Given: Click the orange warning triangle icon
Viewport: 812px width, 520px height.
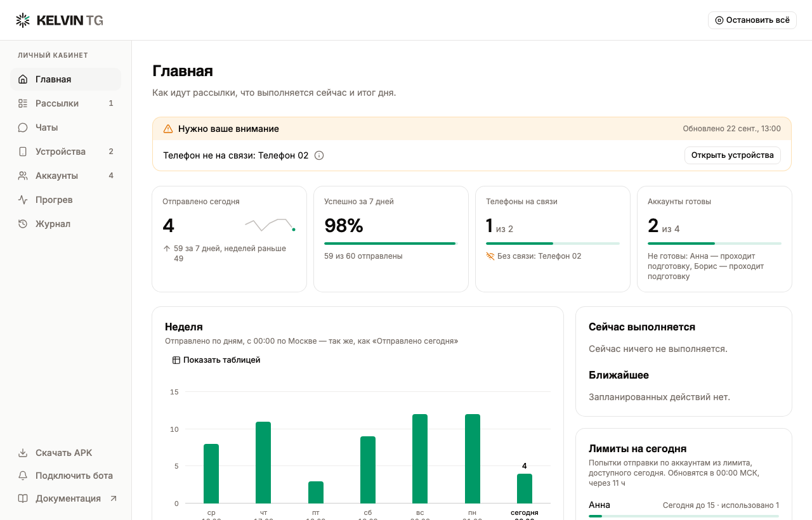Looking at the screenshot, I should pyautogui.click(x=168, y=129).
